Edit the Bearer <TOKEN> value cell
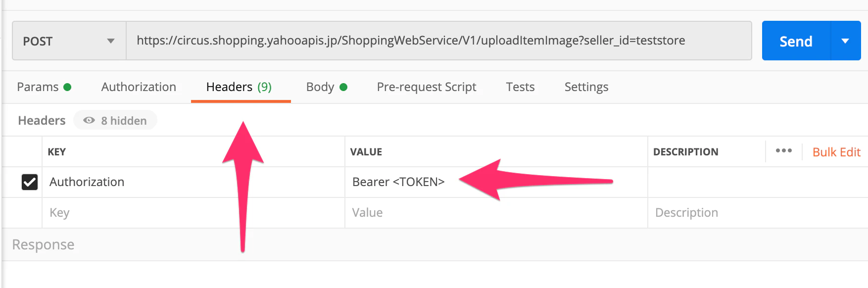868x288 pixels. [x=496, y=182]
